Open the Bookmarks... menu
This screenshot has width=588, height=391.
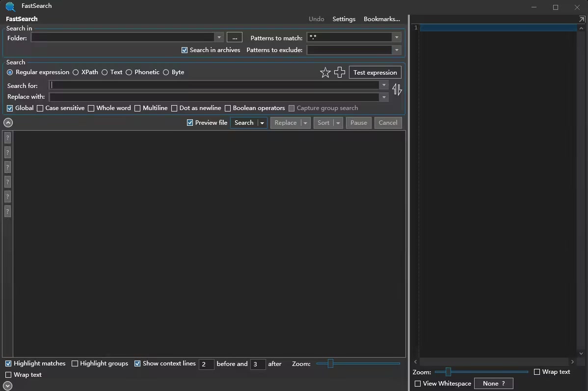(x=381, y=19)
